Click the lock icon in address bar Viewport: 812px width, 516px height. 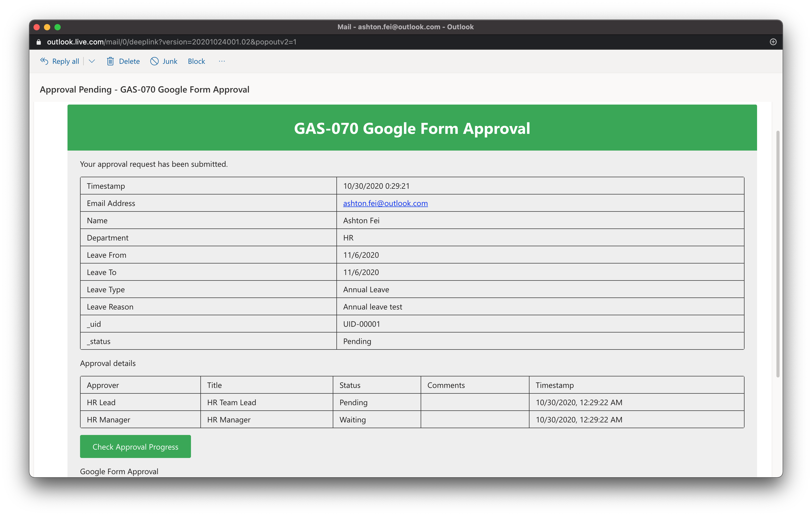pos(39,42)
